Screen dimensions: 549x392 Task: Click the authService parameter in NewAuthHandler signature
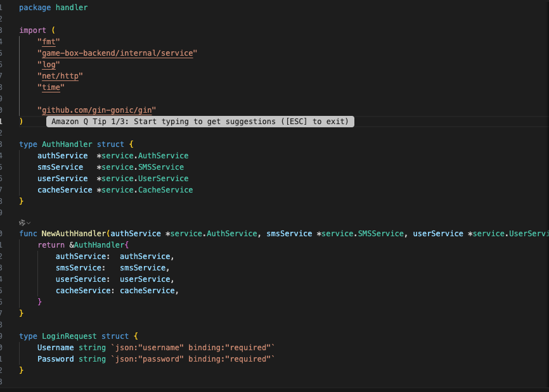coord(136,234)
